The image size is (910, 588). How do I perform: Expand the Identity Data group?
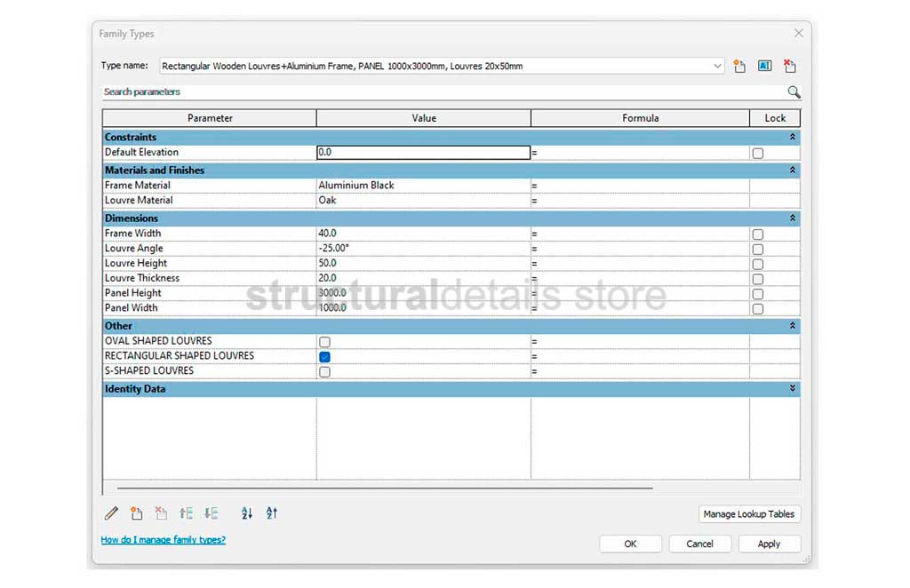click(x=792, y=389)
